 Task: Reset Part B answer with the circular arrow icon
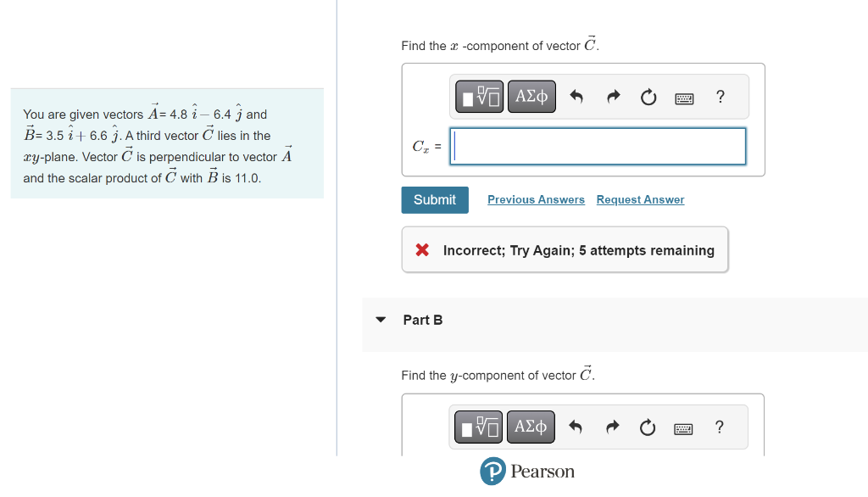click(647, 427)
